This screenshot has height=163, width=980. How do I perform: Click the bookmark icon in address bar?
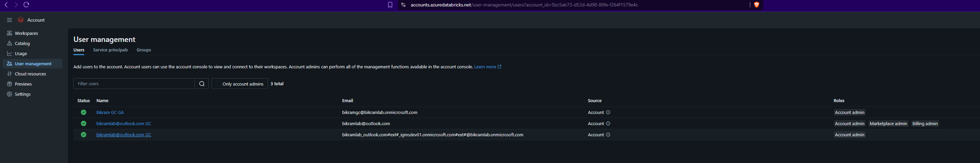(390, 5)
